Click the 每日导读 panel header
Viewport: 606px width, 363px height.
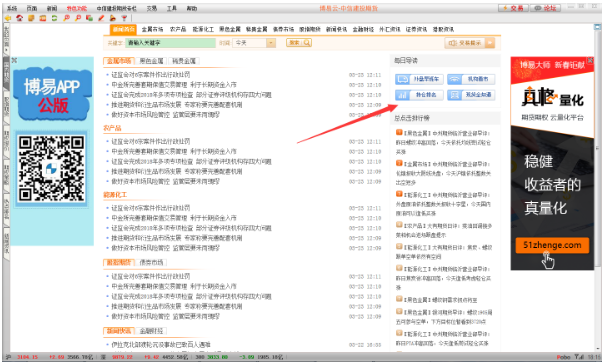pyautogui.click(x=445, y=61)
